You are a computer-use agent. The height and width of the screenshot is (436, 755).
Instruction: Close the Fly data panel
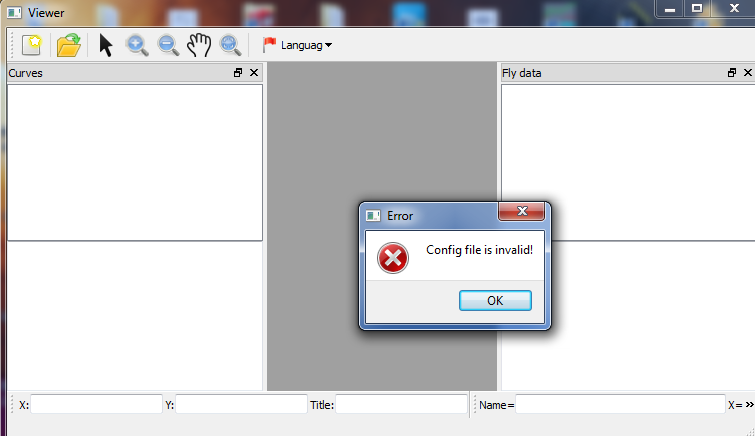point(748,73)
